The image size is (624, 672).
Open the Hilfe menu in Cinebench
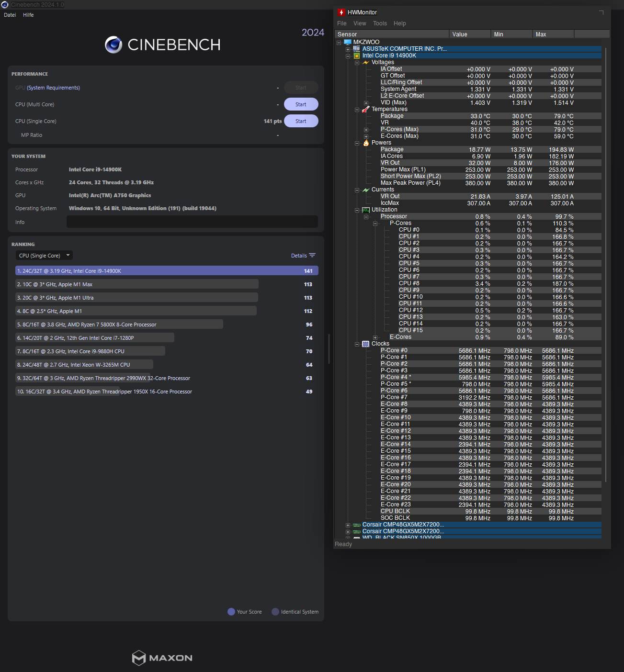pyautogui.click(x=28, y=15)
